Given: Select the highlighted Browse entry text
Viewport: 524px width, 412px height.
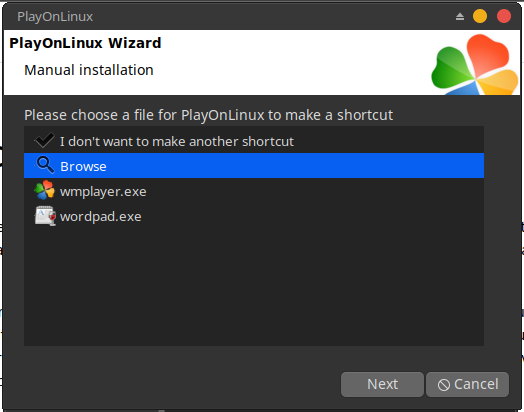Looking at the screenshot, I should coord(83,166).
